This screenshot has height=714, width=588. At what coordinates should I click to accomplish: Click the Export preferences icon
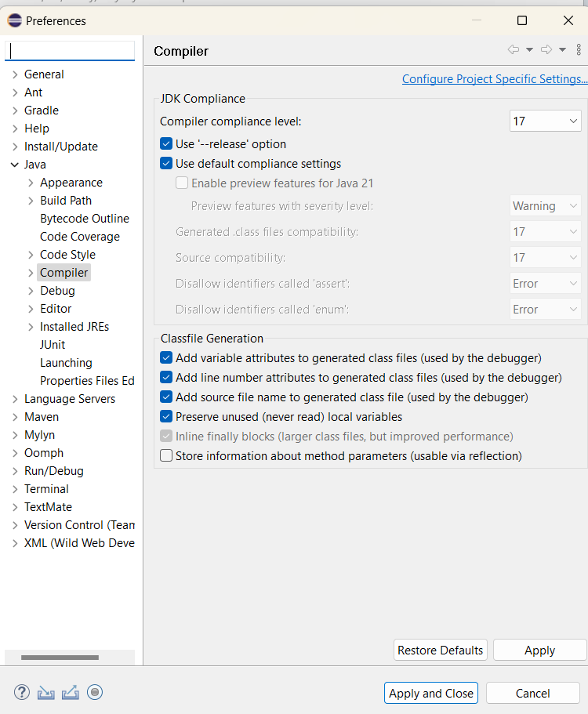tap(70, 693)
